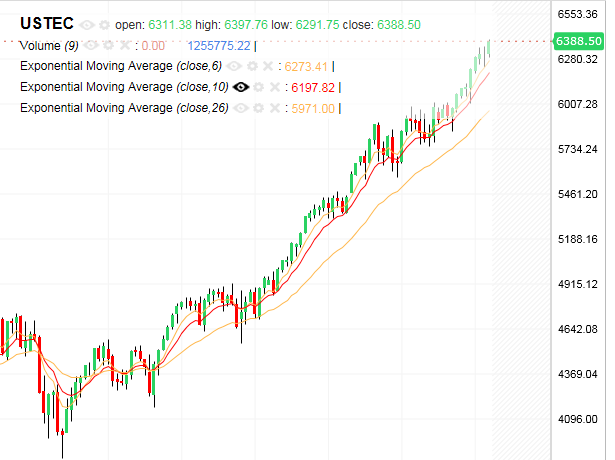Click the EMA 26 value 5971.00

(313, 109)
